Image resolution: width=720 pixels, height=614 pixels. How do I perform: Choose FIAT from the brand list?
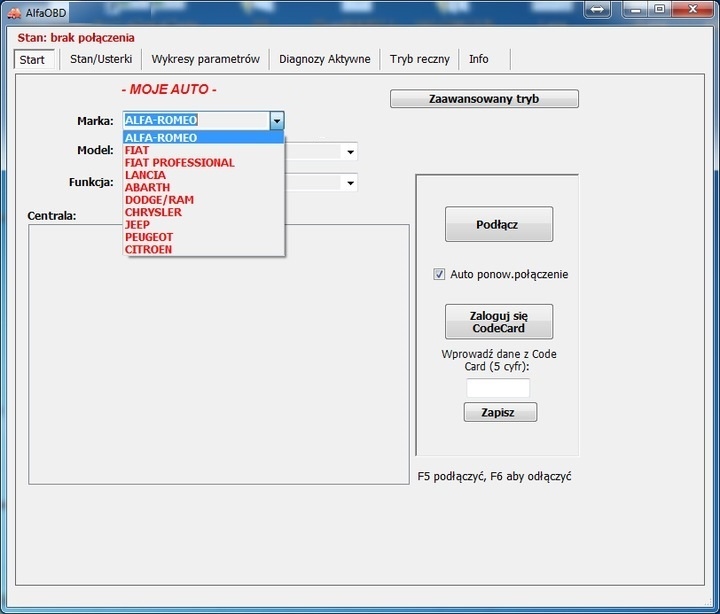(137, 150)
